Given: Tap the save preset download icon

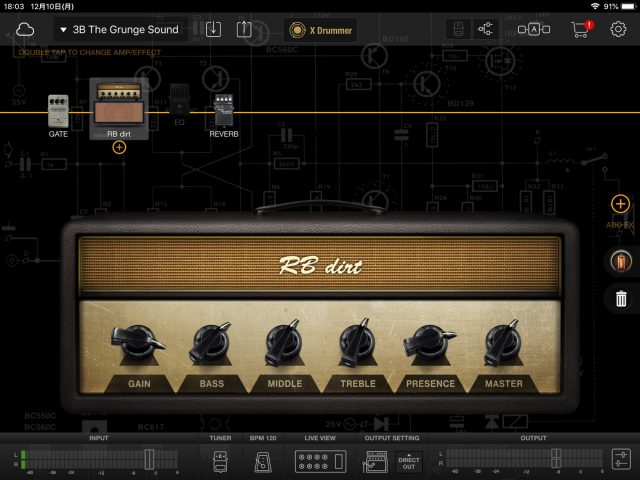Looking at the screenshot, I should tap(213, 30).
